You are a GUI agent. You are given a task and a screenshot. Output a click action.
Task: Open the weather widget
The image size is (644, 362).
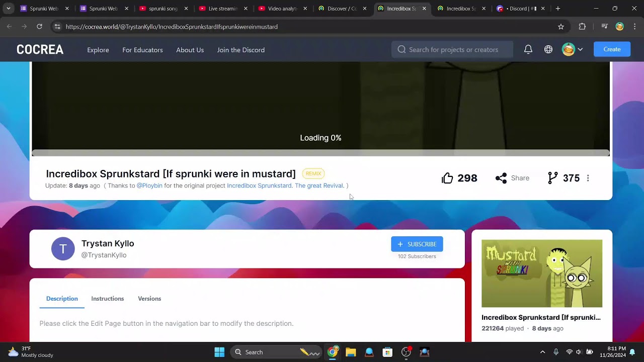(x=30, y=352)
